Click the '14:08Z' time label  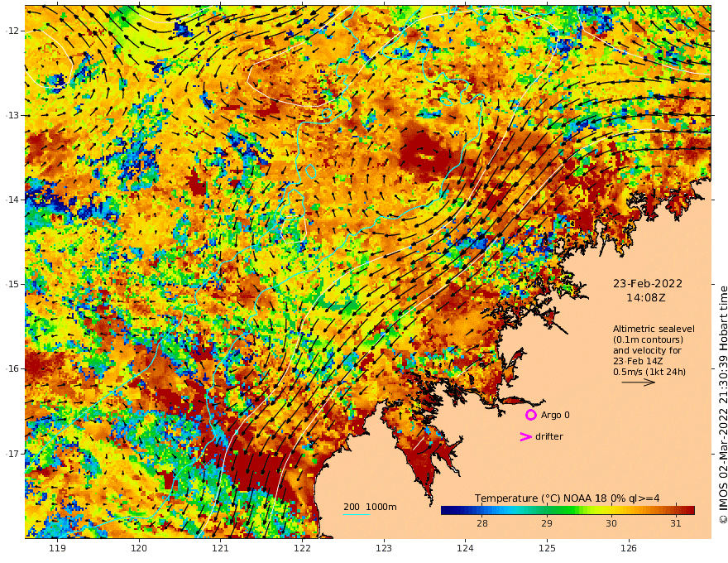(x=646, y=298)
